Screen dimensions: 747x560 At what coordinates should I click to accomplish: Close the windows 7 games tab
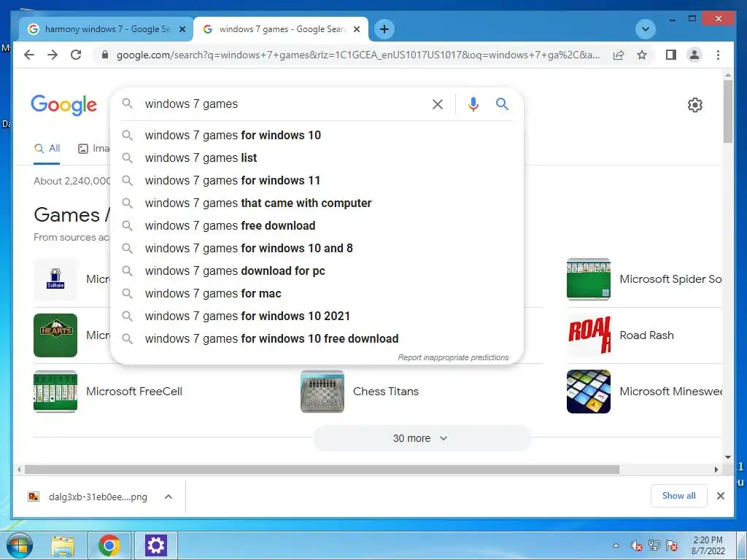tap(357, 29)
